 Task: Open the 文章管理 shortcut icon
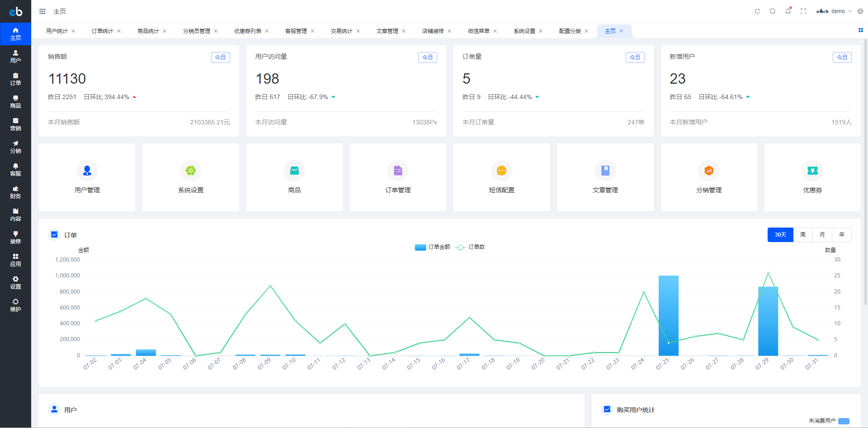click(x=605, y=171)
